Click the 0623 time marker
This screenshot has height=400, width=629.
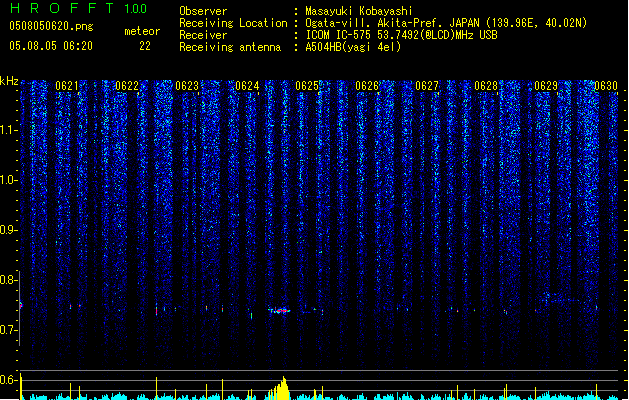(187, 86)
